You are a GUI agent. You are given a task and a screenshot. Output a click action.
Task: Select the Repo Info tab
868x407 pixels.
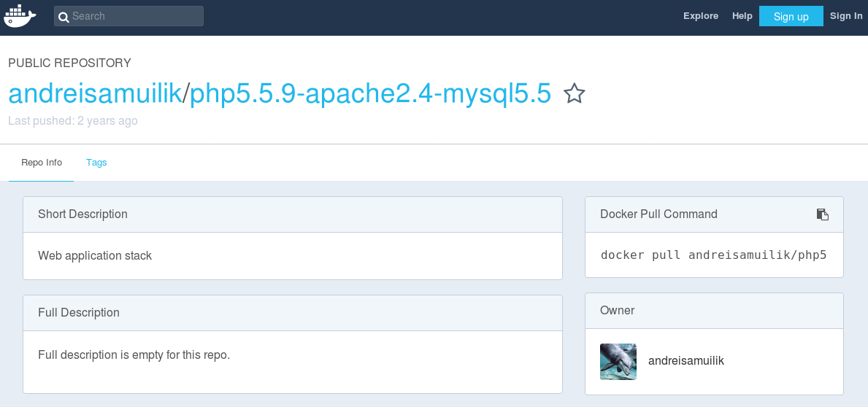pyautogui.click(x=42, y=163)
